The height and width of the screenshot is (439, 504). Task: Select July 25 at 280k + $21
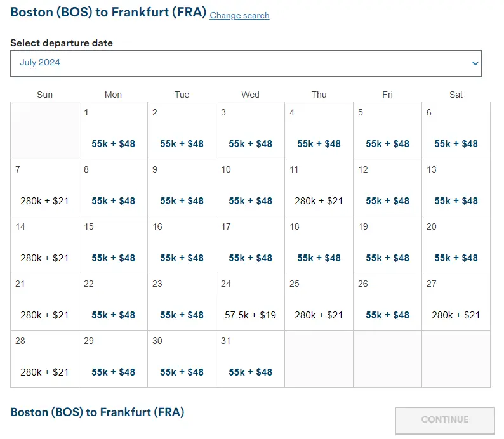coord(319,302)
